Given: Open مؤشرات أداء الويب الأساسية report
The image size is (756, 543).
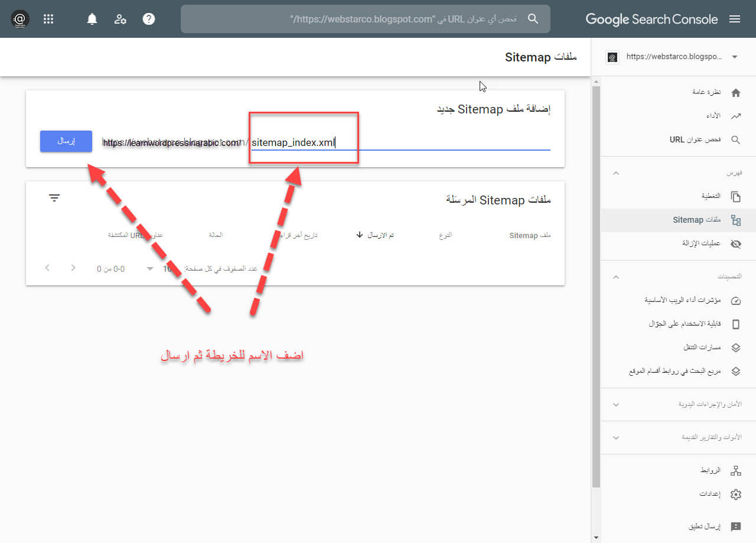Looking at the screenshot, I should [x=678, y=300].
